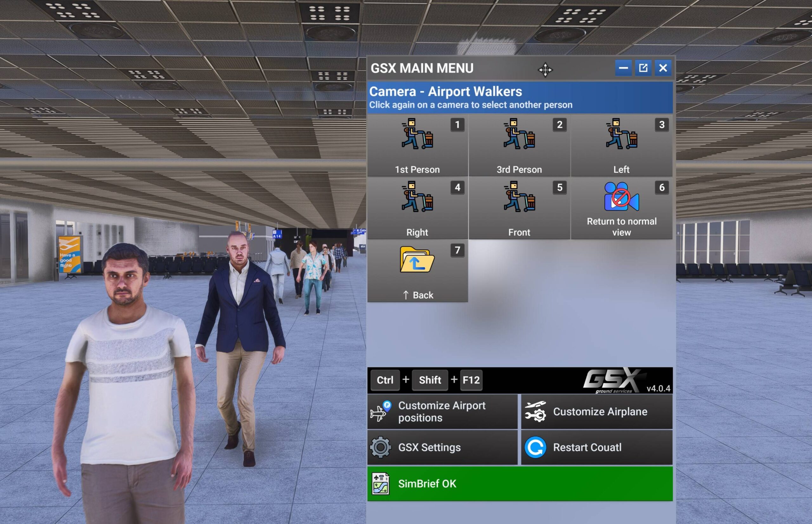
Task: Click 'Click again on a camera' hint text
Action: [x=471, y=105]
